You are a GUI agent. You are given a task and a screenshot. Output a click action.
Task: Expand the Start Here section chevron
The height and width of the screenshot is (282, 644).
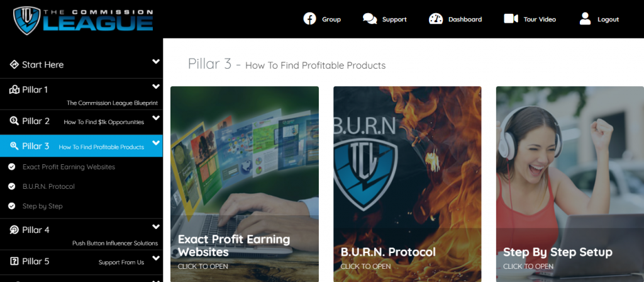(156, 62)
